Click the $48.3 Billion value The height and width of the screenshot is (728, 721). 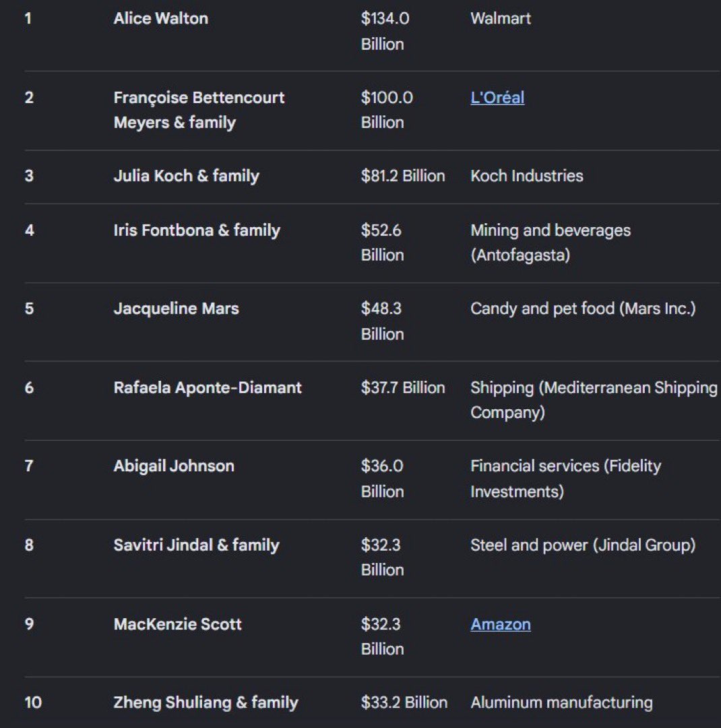[383, 322]
